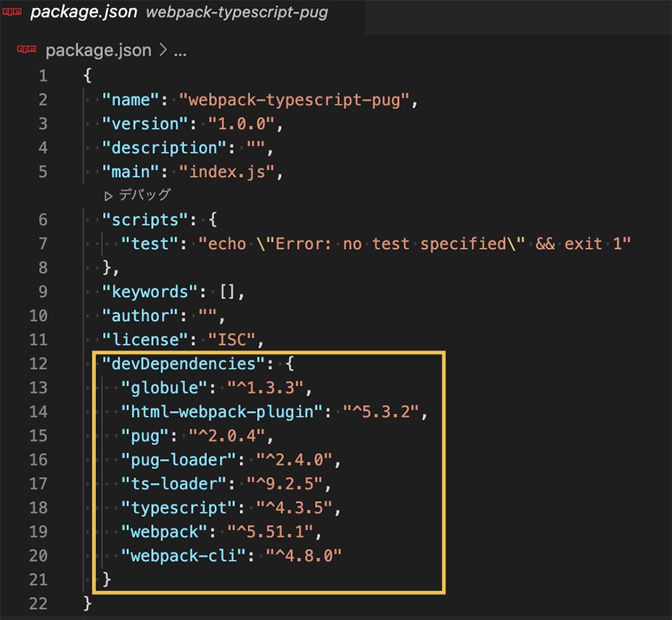The width and height of the screenshot is (672, 620).
Task: Click line number 6 in the gutter
Action: pos(43,220)
